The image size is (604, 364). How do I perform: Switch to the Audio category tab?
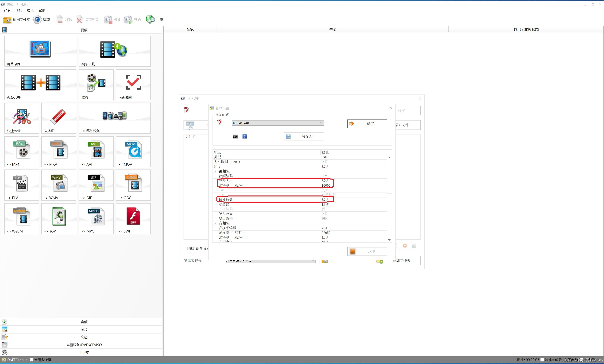tap(84, 322)
